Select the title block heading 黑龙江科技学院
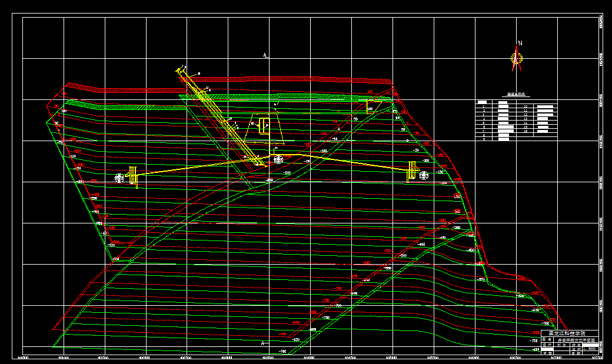The height and width of the screenshot is (364, 612). pyautogui.click(x=567, y=333)
